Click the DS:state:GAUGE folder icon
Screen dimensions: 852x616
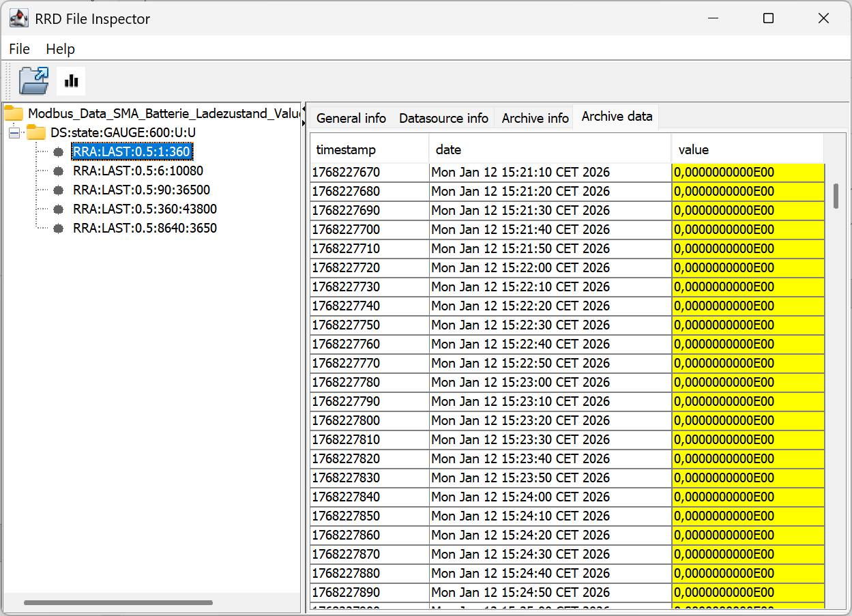tap(36, 132)
